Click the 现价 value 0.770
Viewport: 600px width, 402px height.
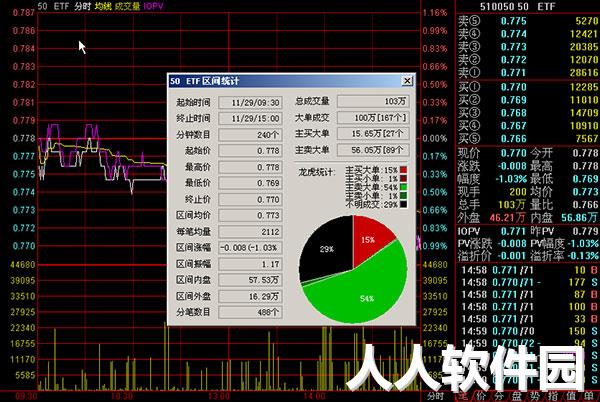(x=514, y=153)
